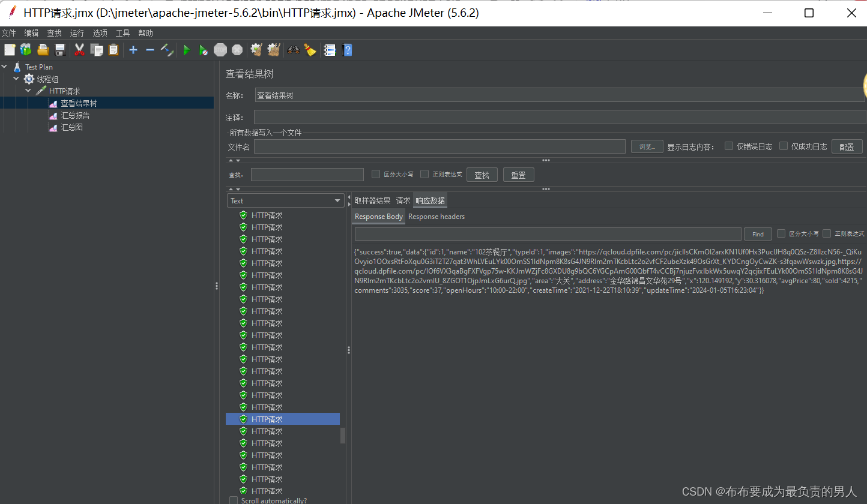The width and height of the screenshot is (867, 504).
Task: Click the Search binoculars icon
Action: 293,50
